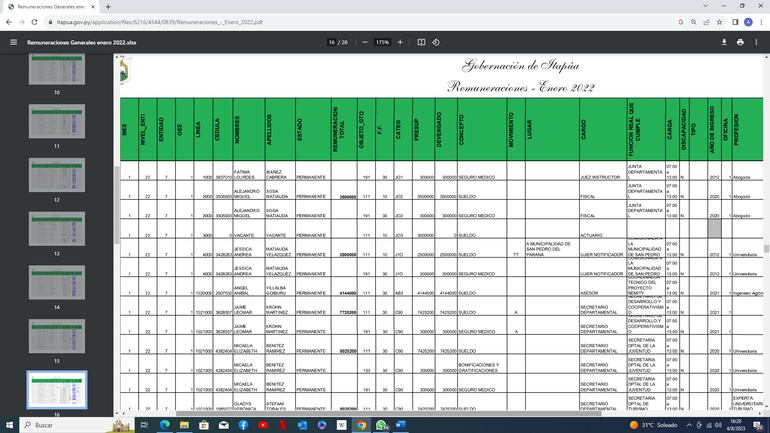Open YouTube from taskbar
This screenshot has height=433, width=770.
pyautogui.click(x=263, y=425)
